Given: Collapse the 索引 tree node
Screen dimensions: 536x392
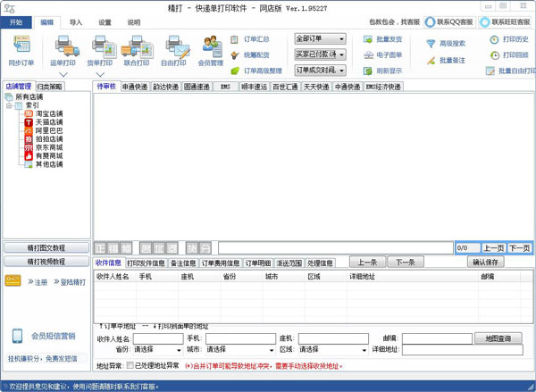Looking at the screenshot, I should tap(8, 105).
